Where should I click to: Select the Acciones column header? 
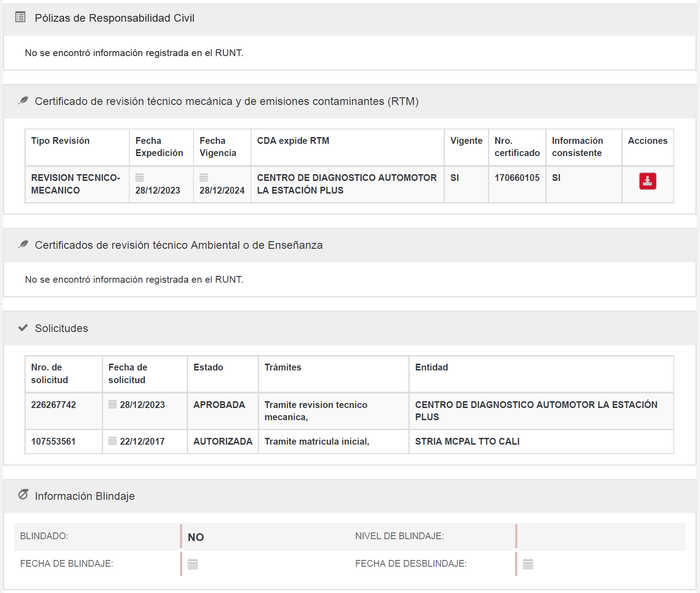[648, 147]
